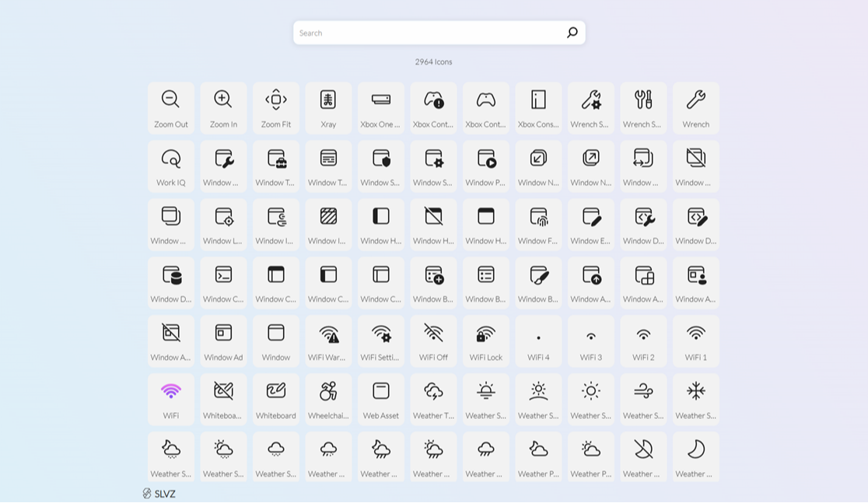Click the '2964 Icons' count text
The height and width of the screenshot is (503, 868).
click(433, 62)
